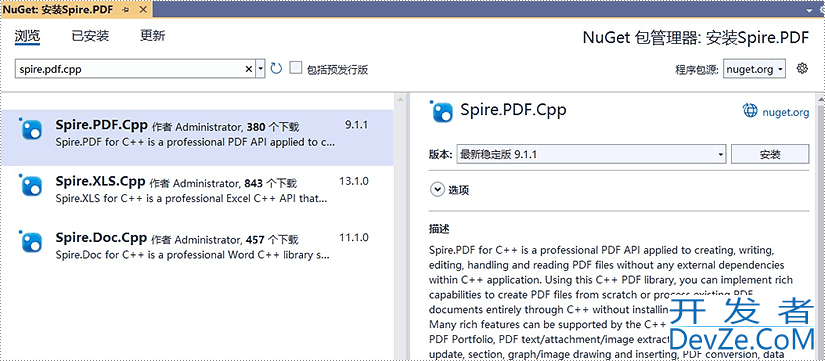Screen dimensions: 825x361
Task: Click the 描述 description heading
Action: [x=439, y=229]
